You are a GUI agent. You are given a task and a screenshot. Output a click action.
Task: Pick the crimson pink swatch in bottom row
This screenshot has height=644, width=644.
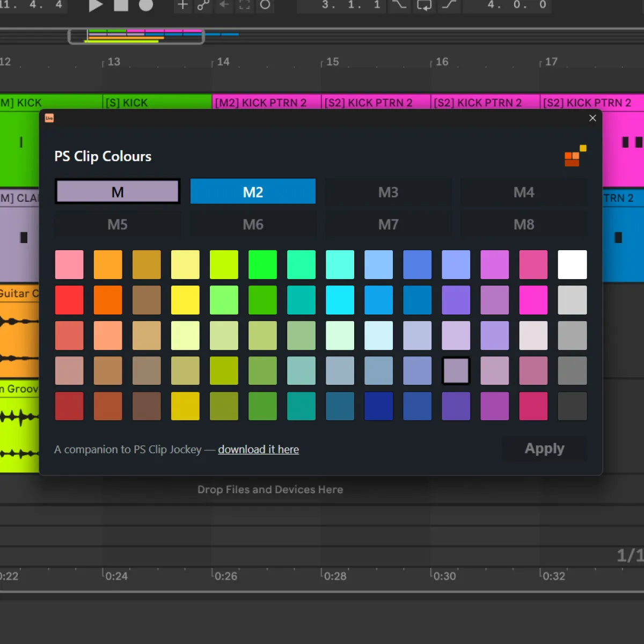(533, 406)
